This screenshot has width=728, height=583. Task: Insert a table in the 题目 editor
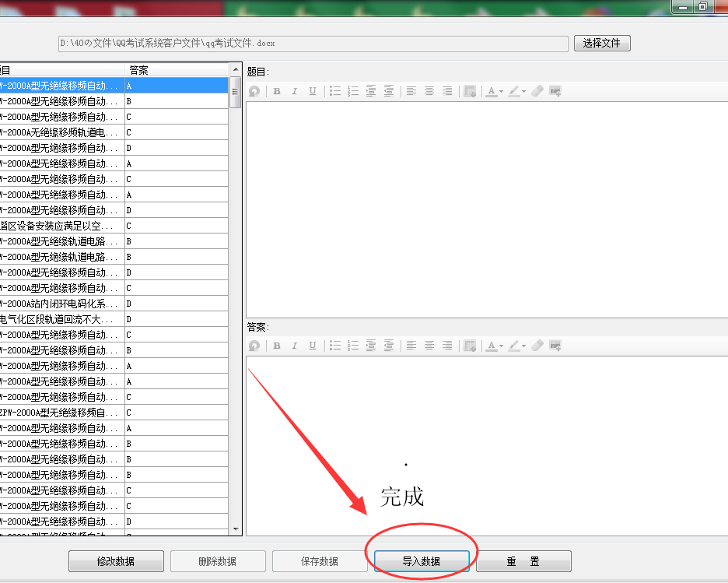[470, 91]
